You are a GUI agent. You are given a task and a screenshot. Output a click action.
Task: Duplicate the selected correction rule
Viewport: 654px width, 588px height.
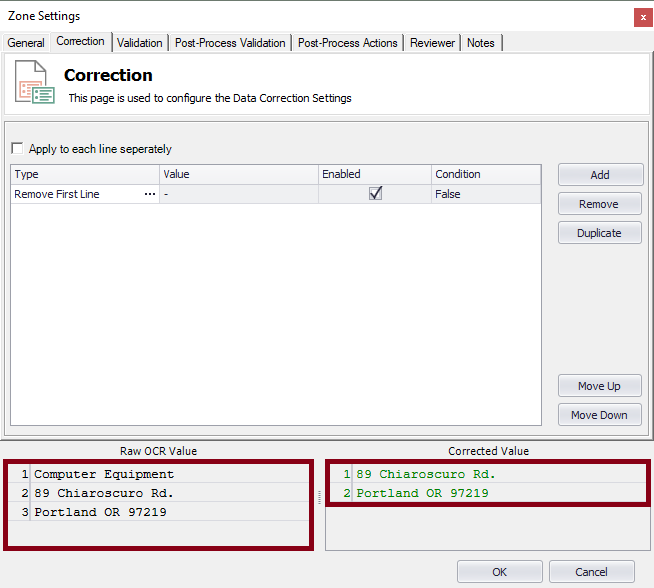pos(599,233)
